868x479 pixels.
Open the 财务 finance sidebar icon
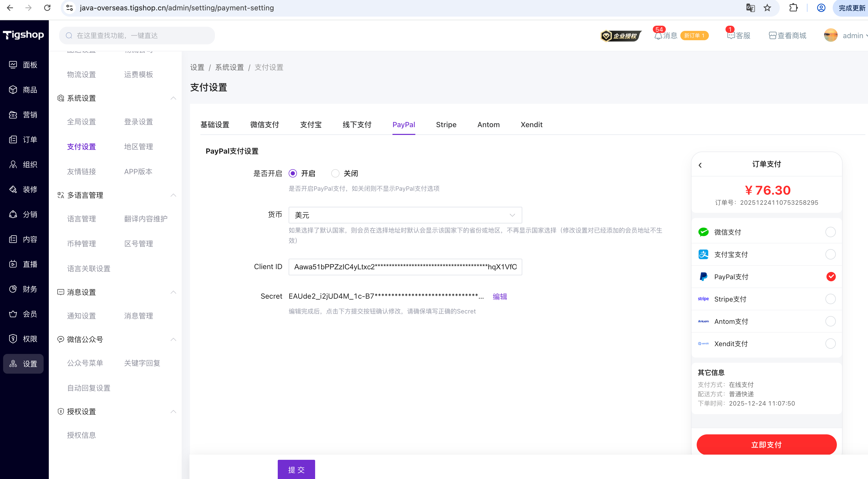[x=13, y=289]
